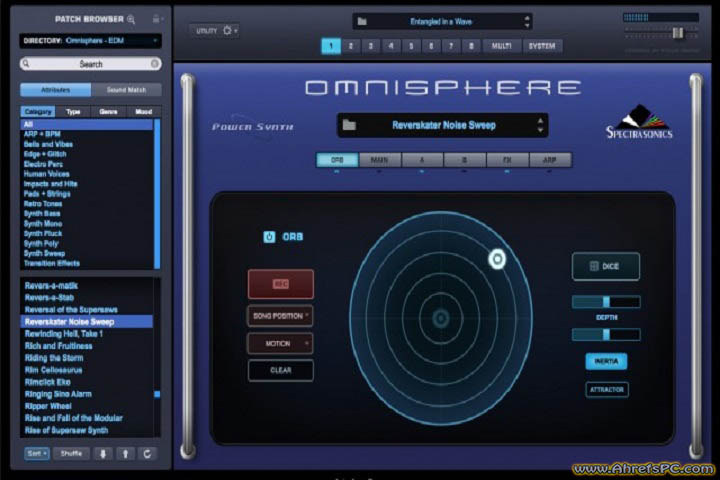Select part 5 button
This screenshot has width=720, height=480.
point(411,46)
